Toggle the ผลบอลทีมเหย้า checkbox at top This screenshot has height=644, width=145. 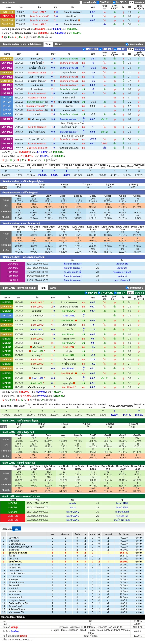point(81,3)
